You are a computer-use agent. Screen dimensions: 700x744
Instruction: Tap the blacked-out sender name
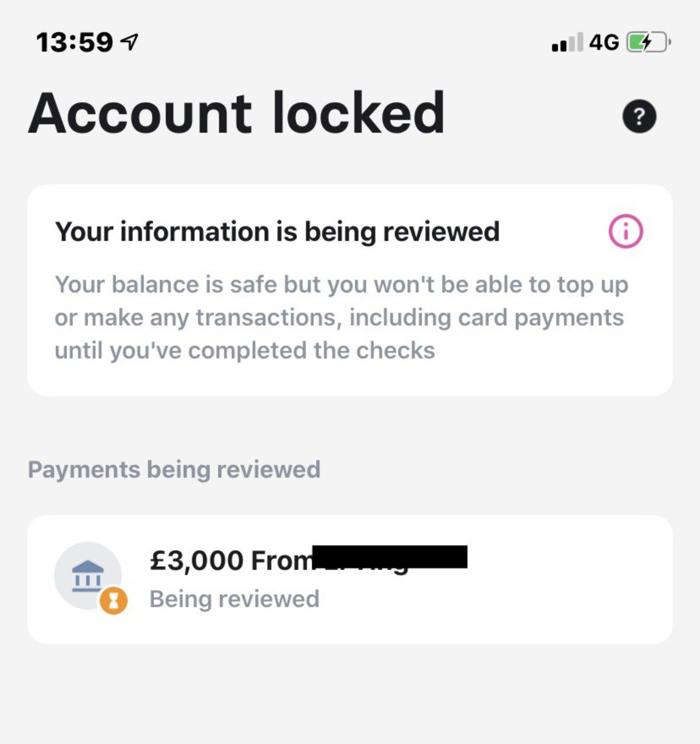tap(390, 557)
